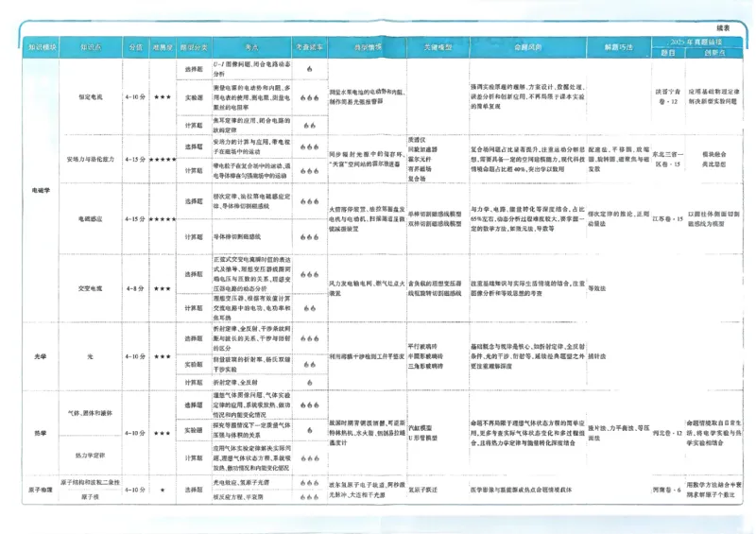756x534 pixels.
Task: Click the three-star difficulty for 光
Action: [x=163, y=356]
